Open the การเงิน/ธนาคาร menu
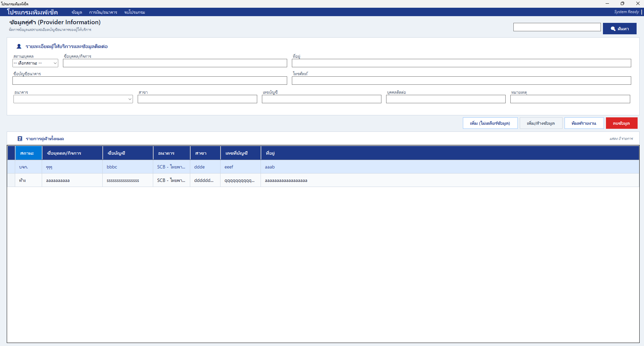This screenshot has height=346, width=644. pyautogui.click(x=103, y=12)
